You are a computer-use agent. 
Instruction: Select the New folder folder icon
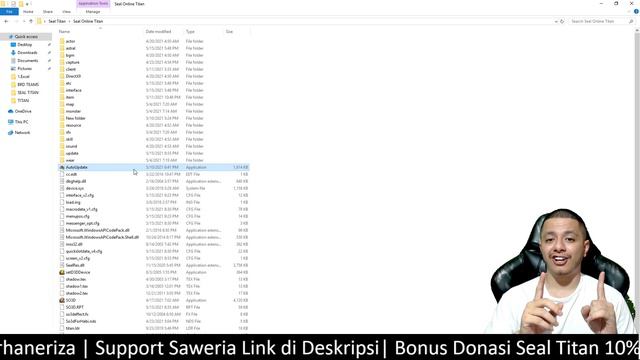(62, 118)
